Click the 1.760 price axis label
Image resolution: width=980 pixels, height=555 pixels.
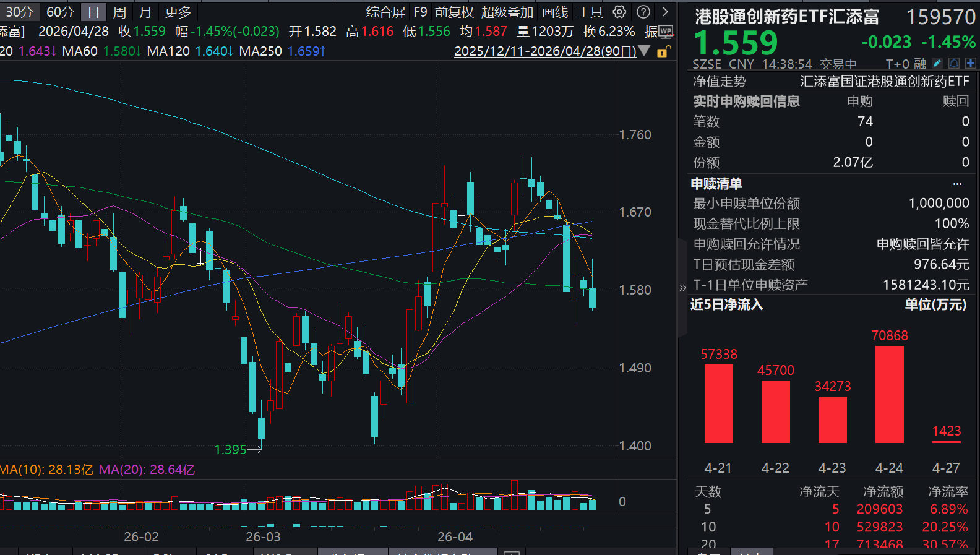click(635, 135)
